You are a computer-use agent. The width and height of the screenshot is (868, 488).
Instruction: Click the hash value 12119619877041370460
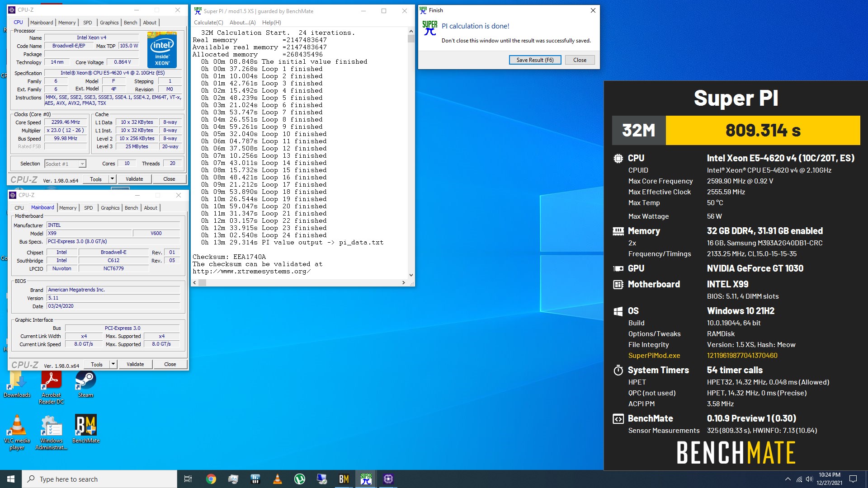point(742,356)
